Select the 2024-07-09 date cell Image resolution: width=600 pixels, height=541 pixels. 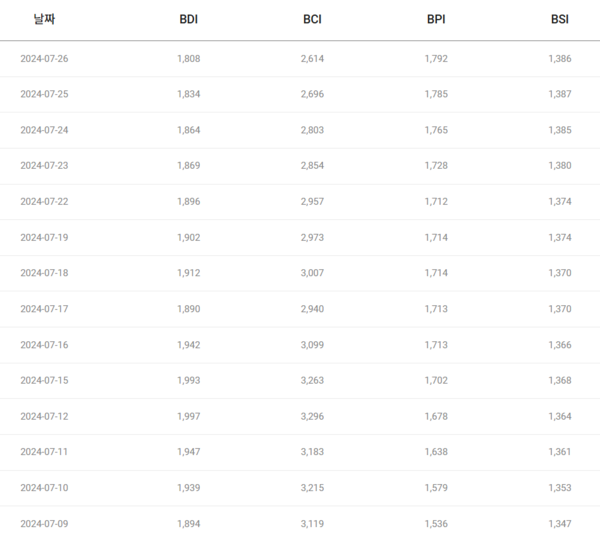coord(44,523)
